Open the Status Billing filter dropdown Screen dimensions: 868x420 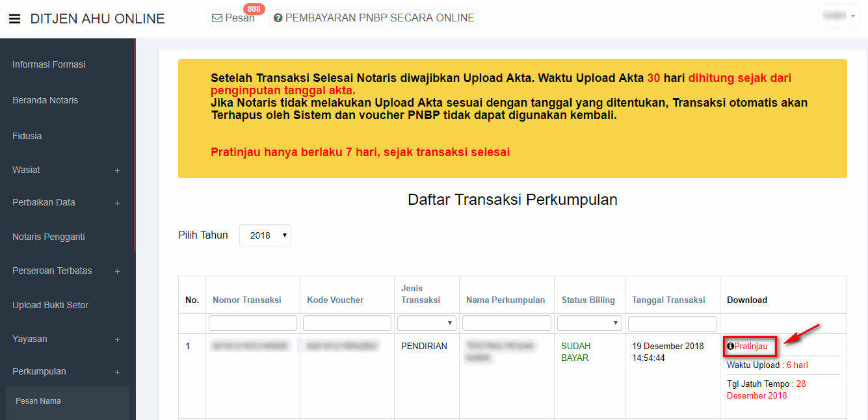[x=589, y=323]
